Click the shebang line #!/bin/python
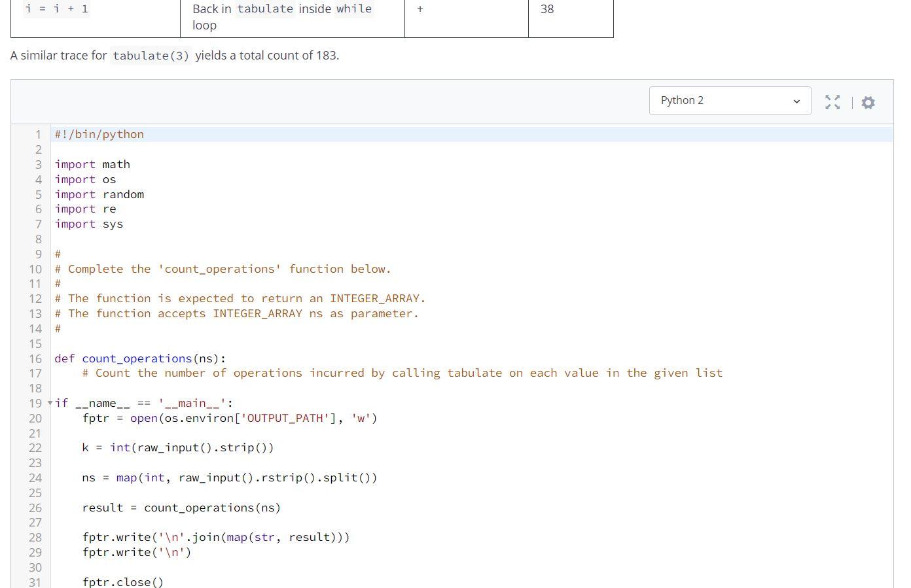 [99, 134]
